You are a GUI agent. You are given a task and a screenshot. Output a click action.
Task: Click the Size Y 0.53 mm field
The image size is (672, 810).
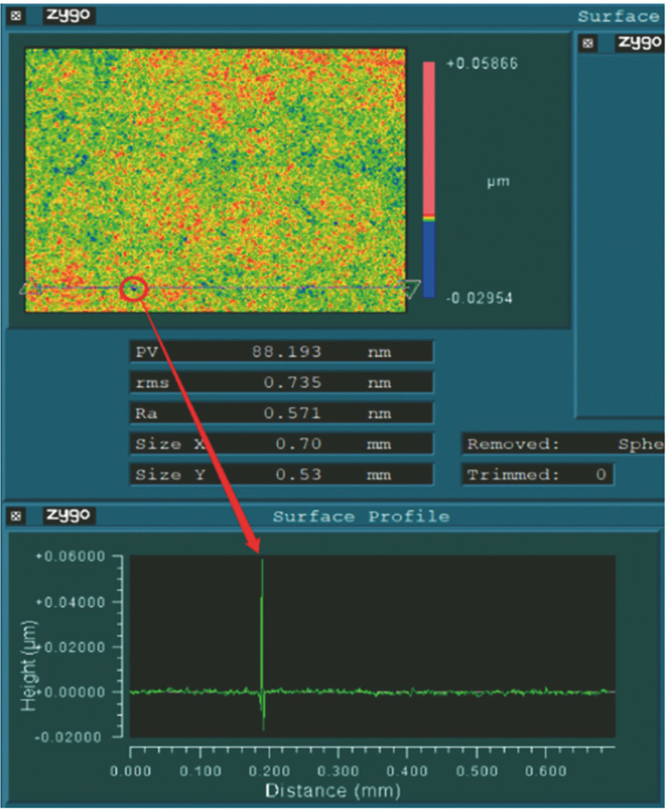pos(281,474)
